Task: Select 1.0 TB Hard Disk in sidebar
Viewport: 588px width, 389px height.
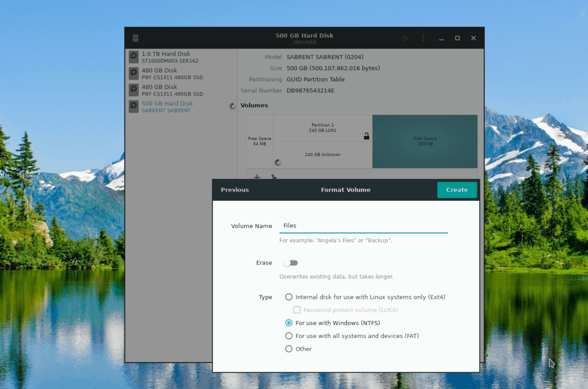Action: tap(167, 57)
